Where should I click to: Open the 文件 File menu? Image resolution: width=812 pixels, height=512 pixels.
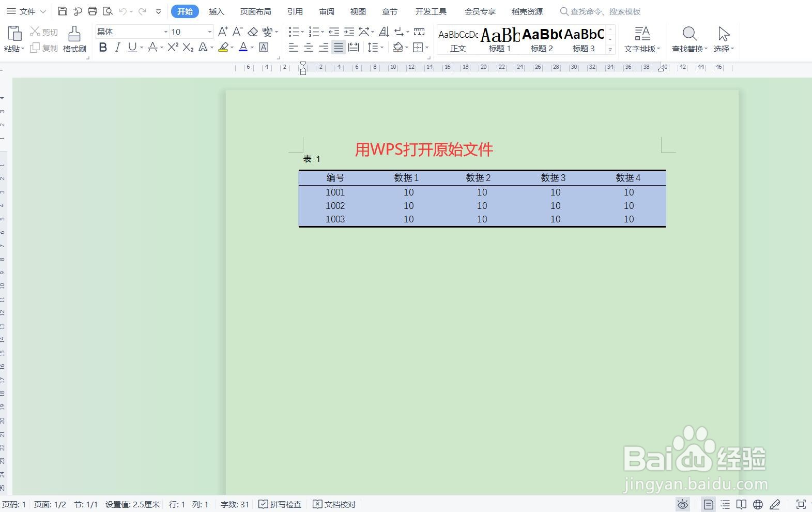pyautogui.click(x=26, y=11)
